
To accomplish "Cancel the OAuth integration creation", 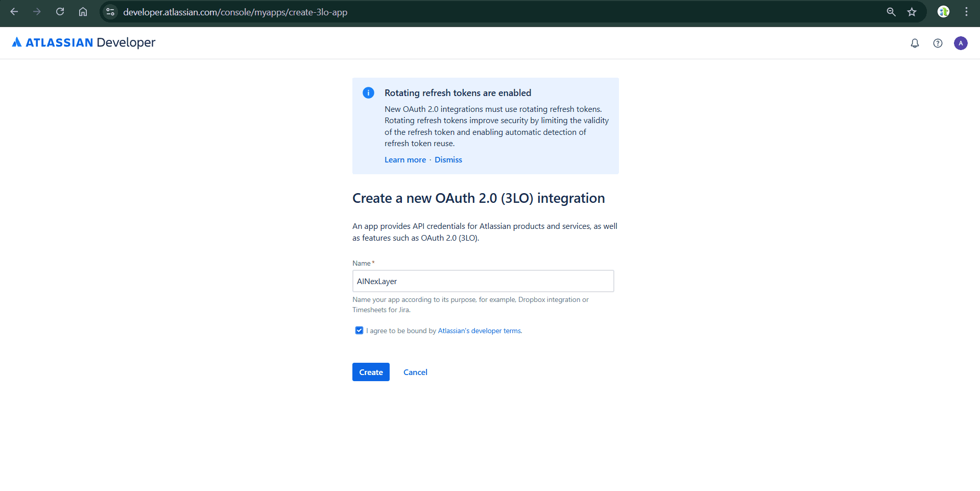I will coord(415,372).
